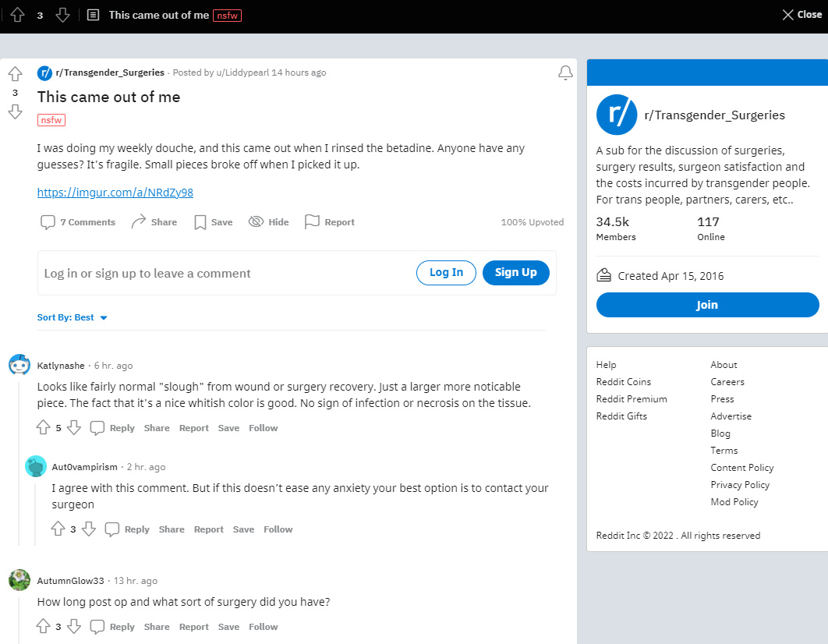Image resolution: width=828 pixels, height=644 pixels.
Task: Click the notification bell icon on the post
Action: tap(565, 73)
